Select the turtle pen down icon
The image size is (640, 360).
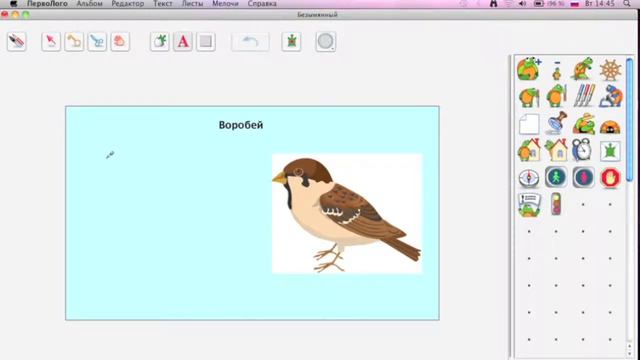tap(529, 97)
